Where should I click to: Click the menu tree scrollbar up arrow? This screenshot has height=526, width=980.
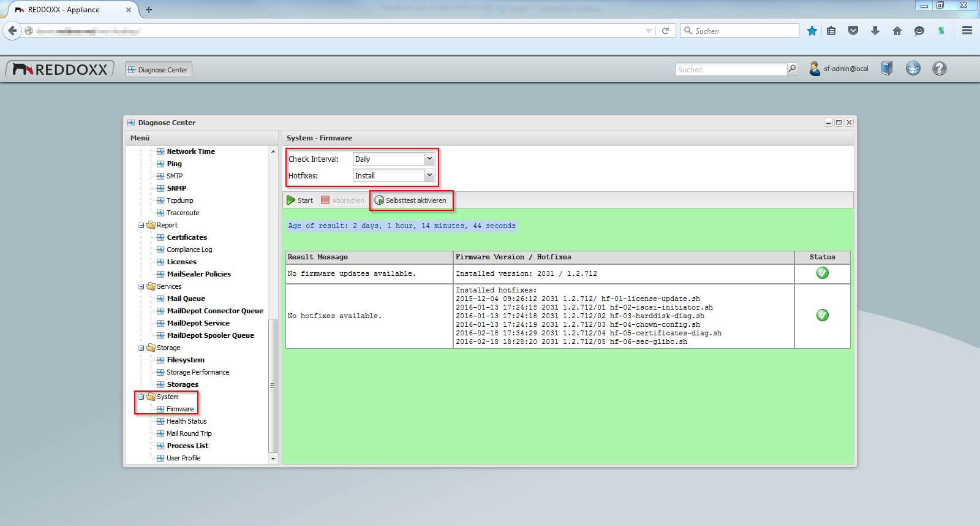pyautogui.click(x=273, y=151)
